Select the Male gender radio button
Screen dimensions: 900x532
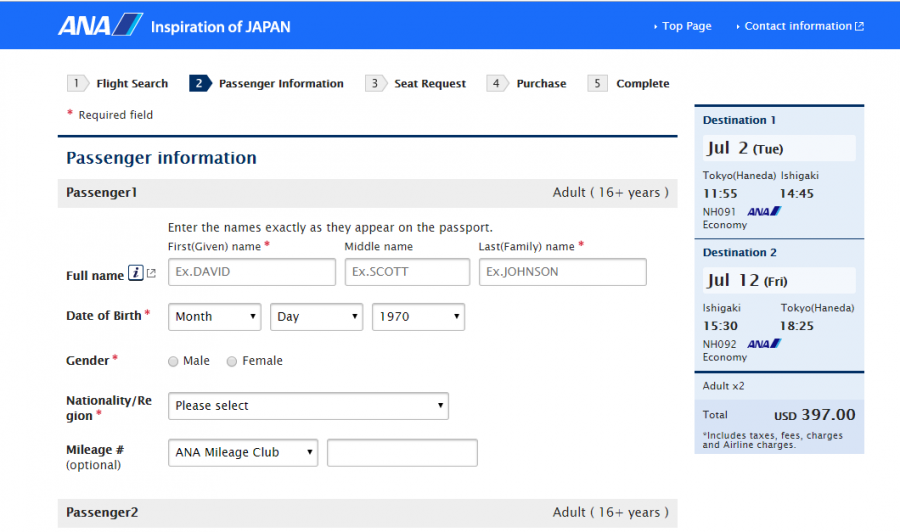[174, 361]
